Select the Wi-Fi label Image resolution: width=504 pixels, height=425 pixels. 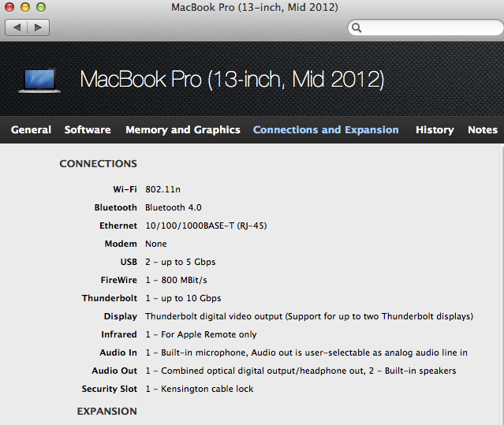pos(125,189)
